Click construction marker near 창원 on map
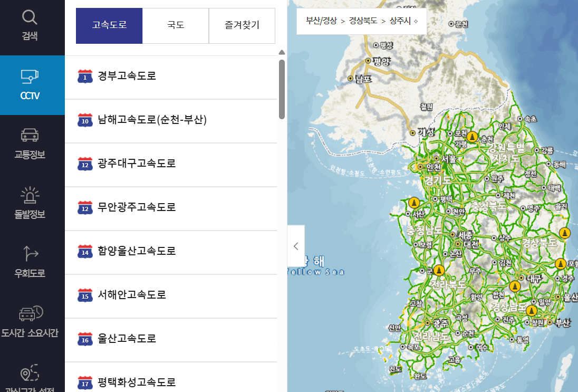Image resolution: width=578 pixels, height=392 pixels. [531, 311]
